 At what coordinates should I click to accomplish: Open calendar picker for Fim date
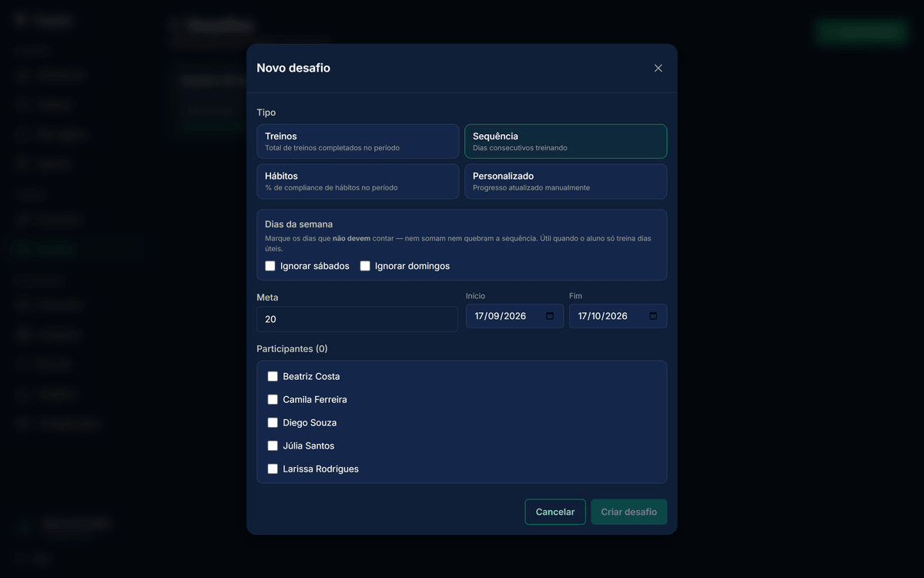653,316
